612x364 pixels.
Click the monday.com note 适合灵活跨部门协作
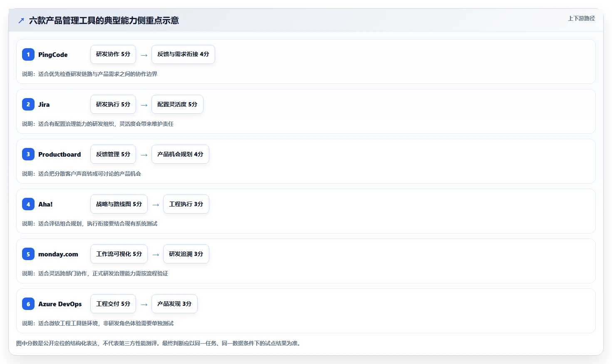point(95,273)
